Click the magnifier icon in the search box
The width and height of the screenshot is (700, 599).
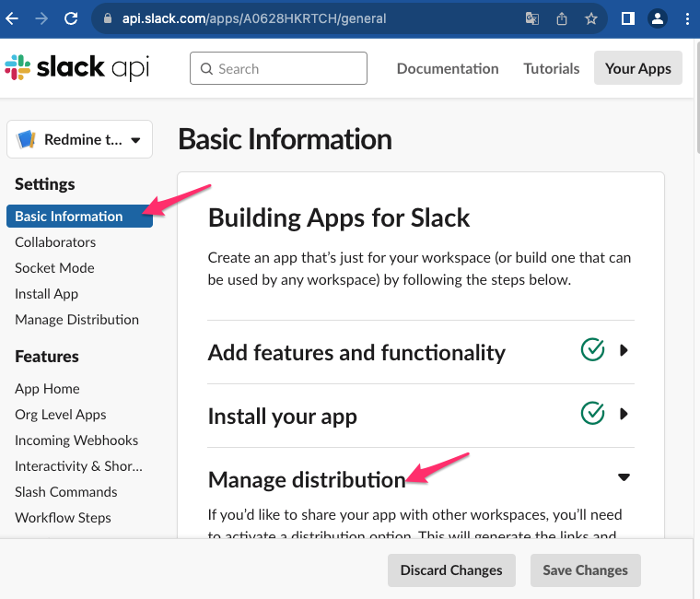click(x=206, y=69)
